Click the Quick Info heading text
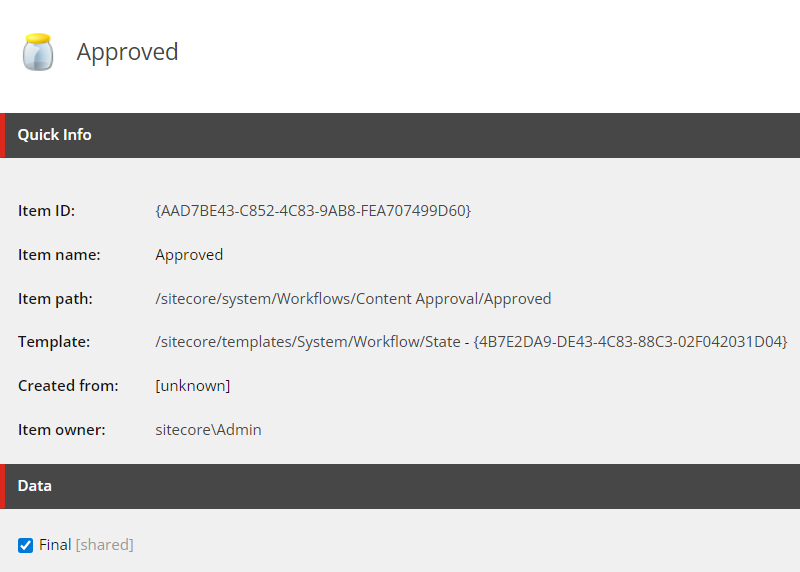Image resolution: width=800 pixels, height=572 pixels. 55,135
